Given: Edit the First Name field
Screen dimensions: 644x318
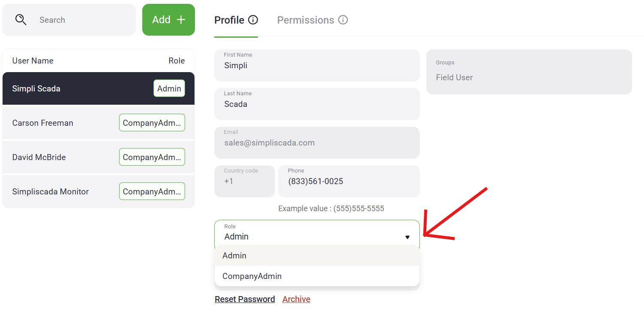Looking at the screenshot, I should (317, 66).
